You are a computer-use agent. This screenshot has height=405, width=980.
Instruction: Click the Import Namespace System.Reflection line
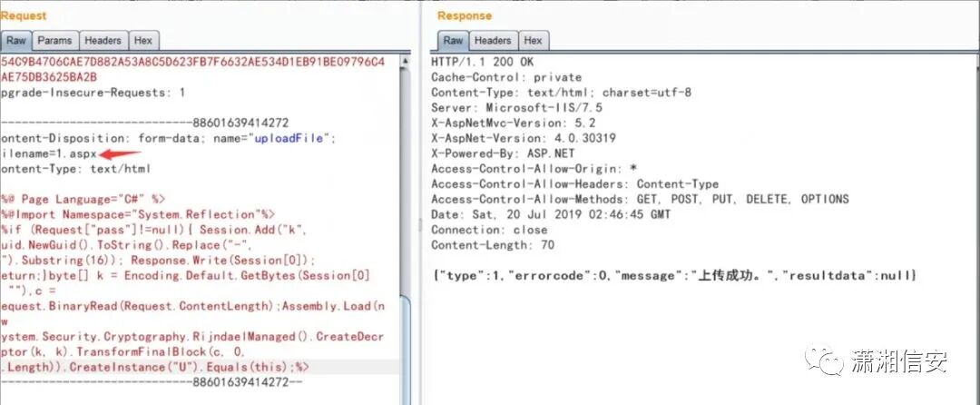[138, 214]
